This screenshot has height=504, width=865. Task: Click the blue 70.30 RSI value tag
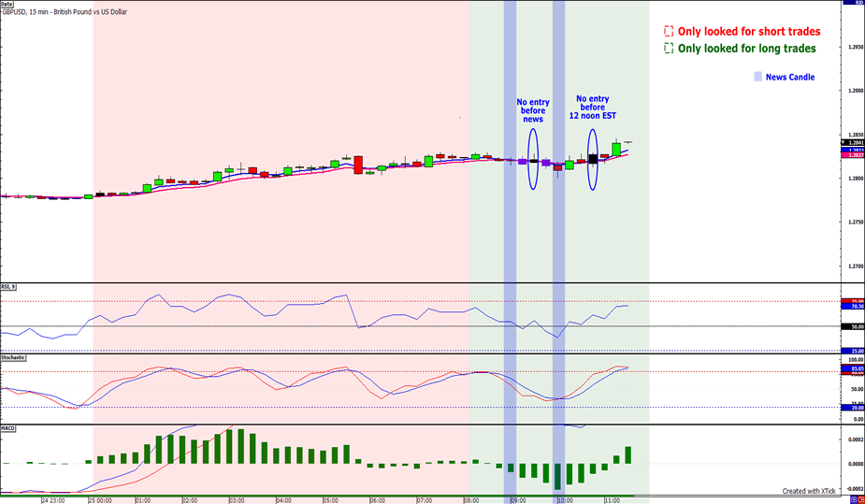[x=853, y=306]
